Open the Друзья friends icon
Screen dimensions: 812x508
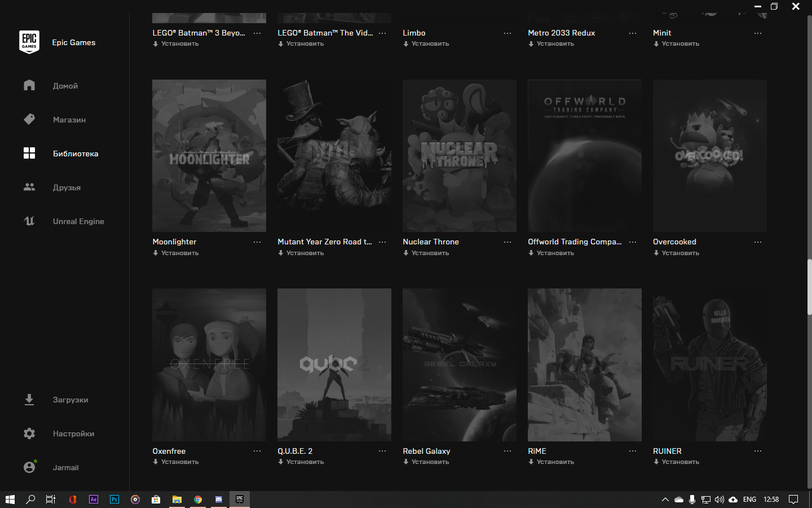coord(29,187)
